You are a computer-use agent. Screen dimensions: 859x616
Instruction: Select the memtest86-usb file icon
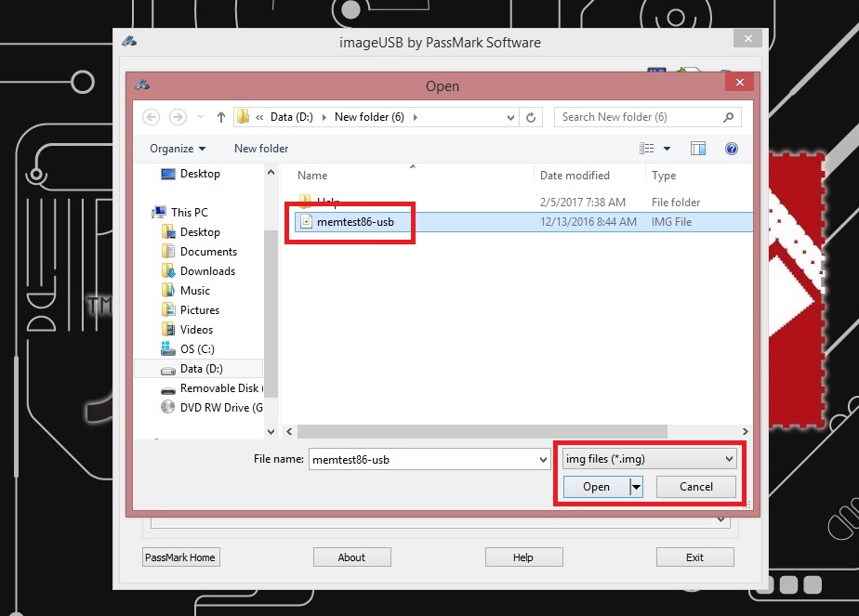click(x=306, y=222)
